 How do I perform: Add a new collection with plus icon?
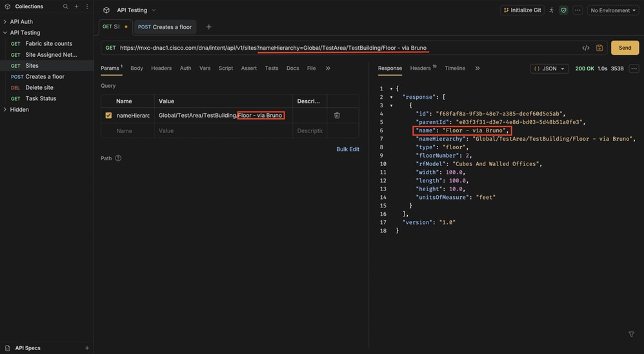(76, 6)
